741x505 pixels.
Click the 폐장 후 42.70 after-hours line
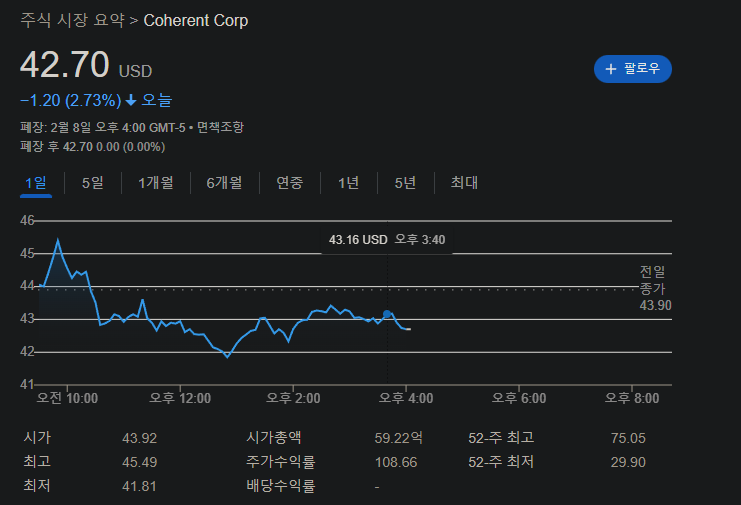click(x=93, y=147)
